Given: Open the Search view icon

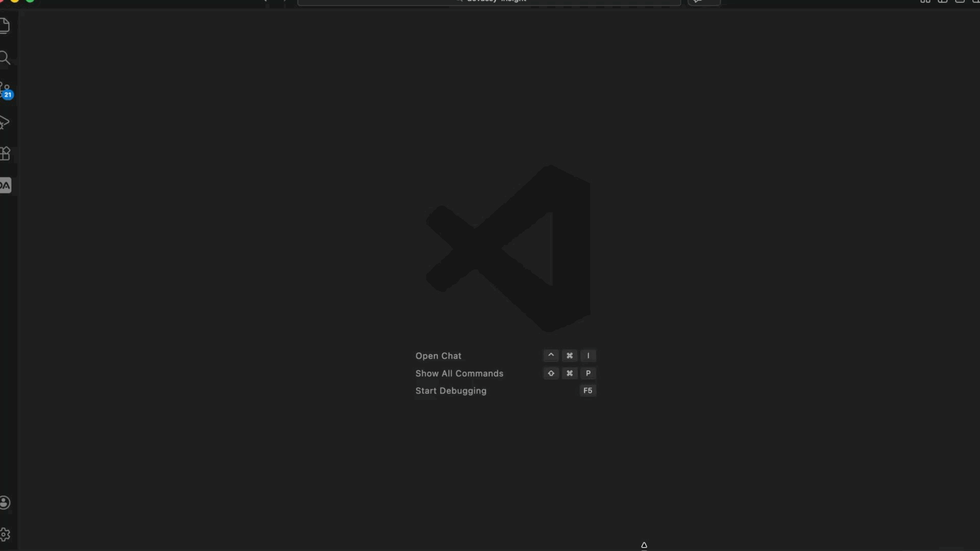Looking at the screenshot, I should tap(6, 58).
